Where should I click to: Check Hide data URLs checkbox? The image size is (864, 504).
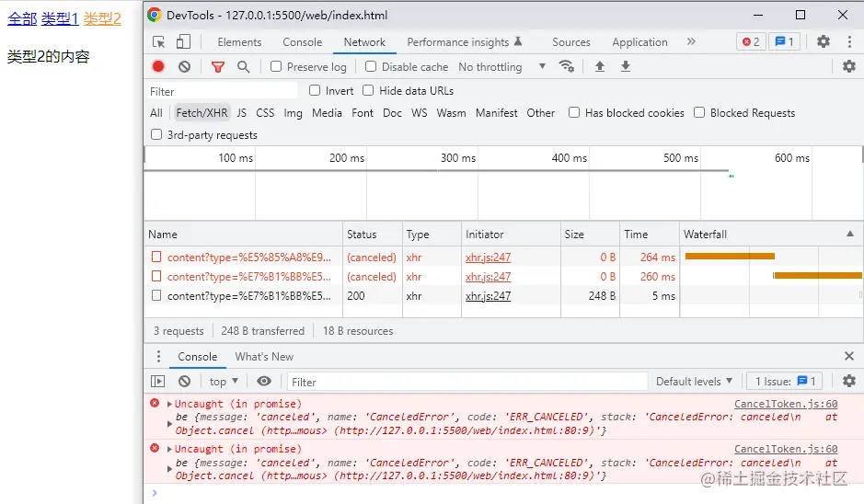click(368, 90)
